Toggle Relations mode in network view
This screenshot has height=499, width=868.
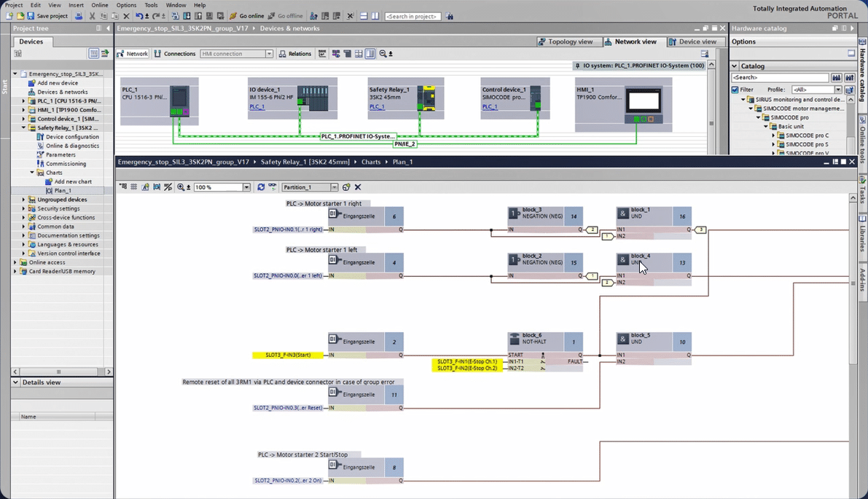click(x=295, y=54)
